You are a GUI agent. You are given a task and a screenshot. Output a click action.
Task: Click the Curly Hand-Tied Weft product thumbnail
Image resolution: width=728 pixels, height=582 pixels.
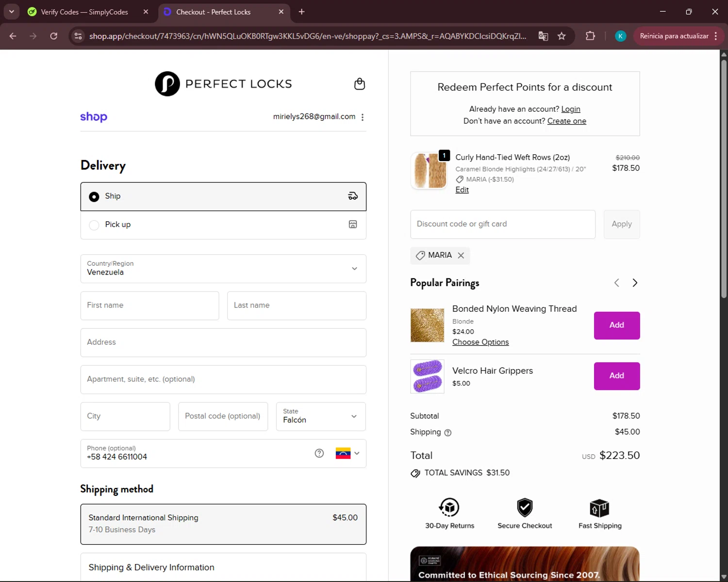click(429, 171)
